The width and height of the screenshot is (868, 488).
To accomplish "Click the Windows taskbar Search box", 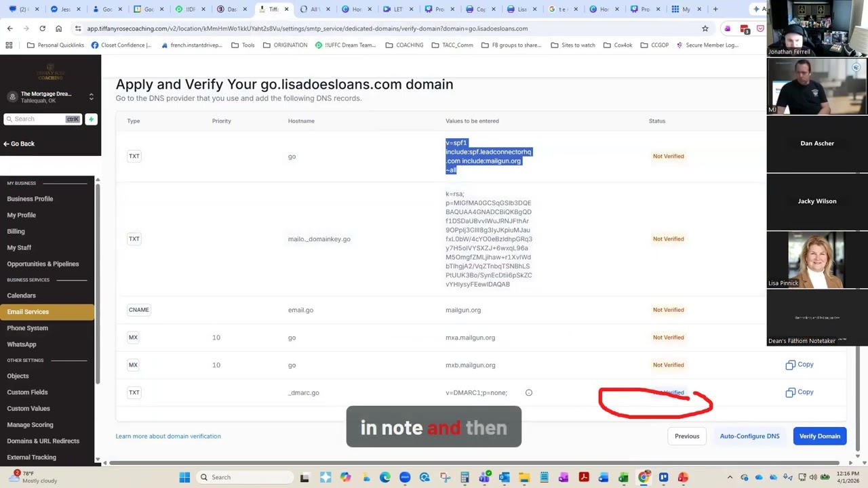I will 243,477.
